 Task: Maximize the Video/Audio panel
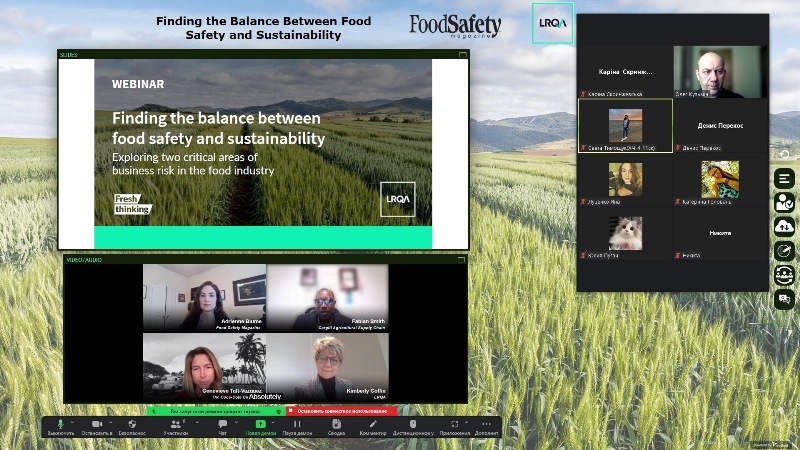(x=461, y=260)
